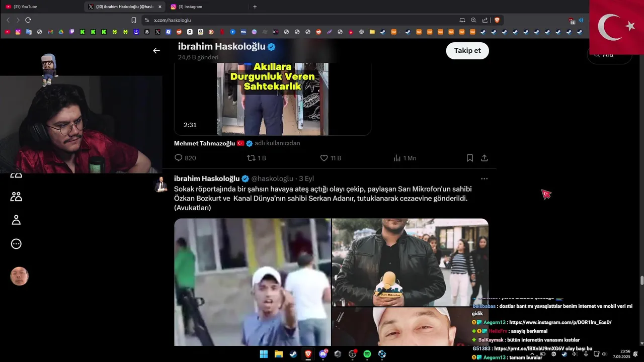The image size is (644, 362).
Task: Open the X bookmark icon
Action: pyautogui.click(x=157, y=32)
